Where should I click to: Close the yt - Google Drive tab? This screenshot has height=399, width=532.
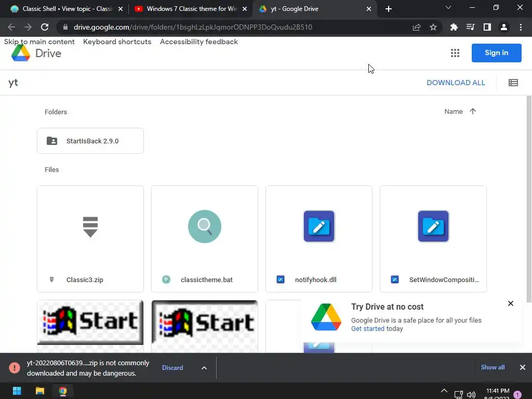point(369,9)
